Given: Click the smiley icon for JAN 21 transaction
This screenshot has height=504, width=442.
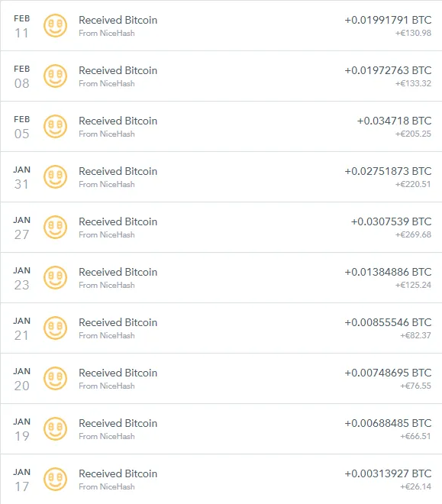Looking at the screenshot, I should 55,328.
